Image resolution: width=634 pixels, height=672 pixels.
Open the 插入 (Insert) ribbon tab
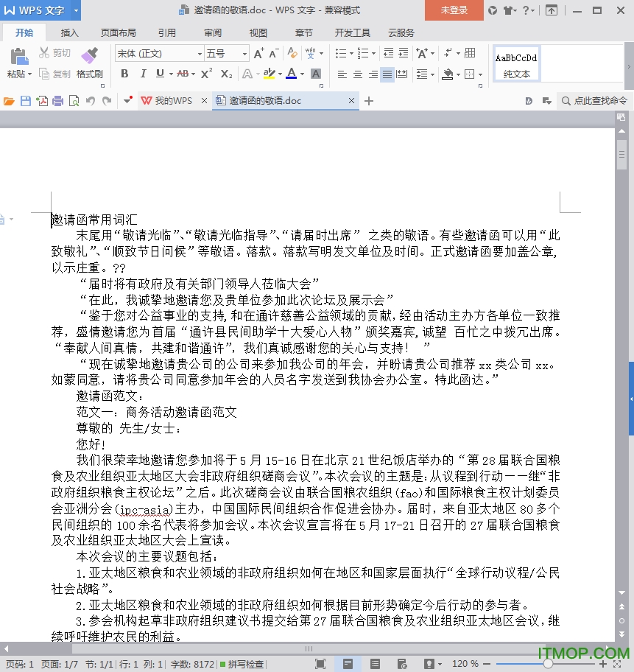click(70, 32)
